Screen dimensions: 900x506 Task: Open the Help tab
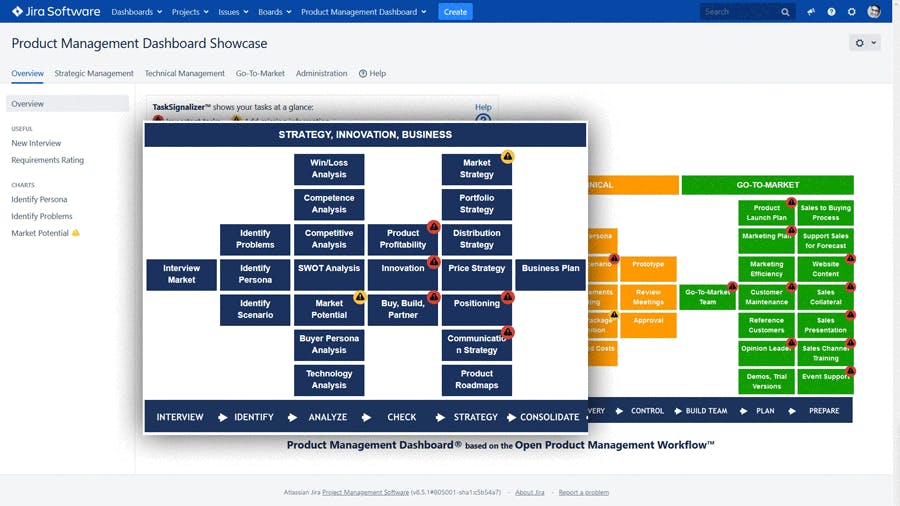(373, 73)
